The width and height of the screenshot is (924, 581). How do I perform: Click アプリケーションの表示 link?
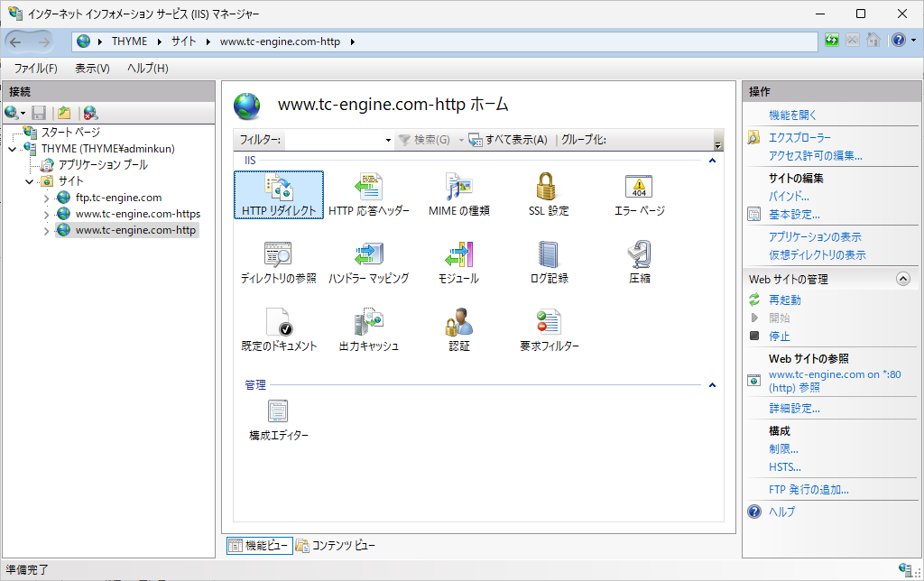[815, 237]
